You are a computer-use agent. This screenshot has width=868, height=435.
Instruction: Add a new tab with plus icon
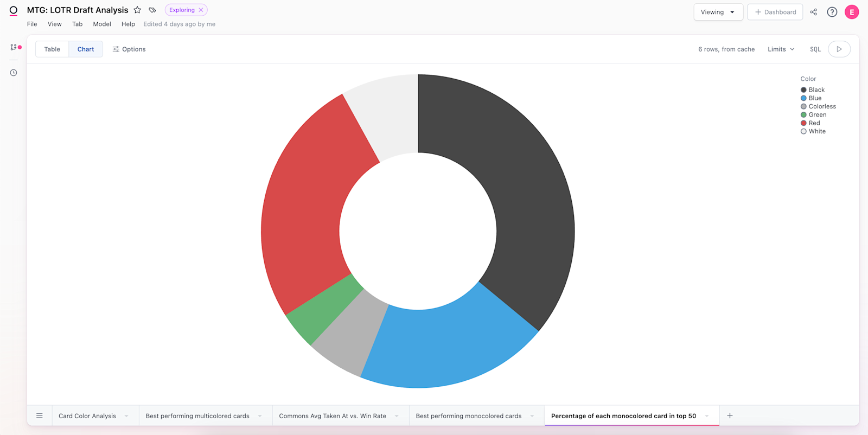[730, 415]
